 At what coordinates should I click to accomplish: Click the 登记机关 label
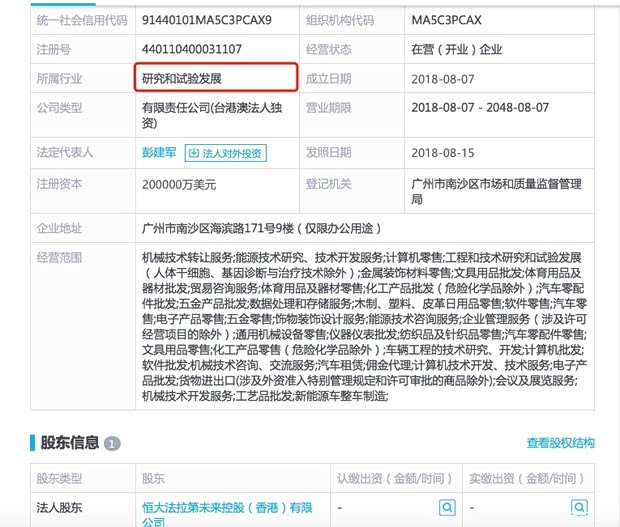click(329, 184)
